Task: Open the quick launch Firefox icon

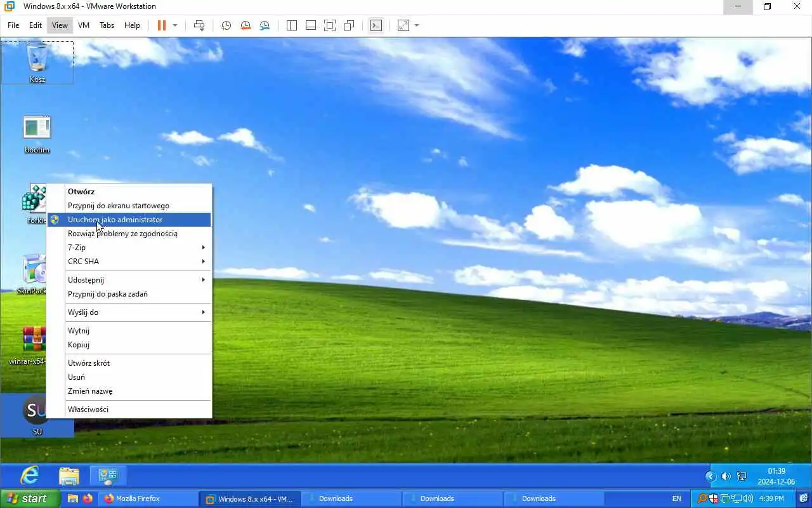Action: (87, 498)
